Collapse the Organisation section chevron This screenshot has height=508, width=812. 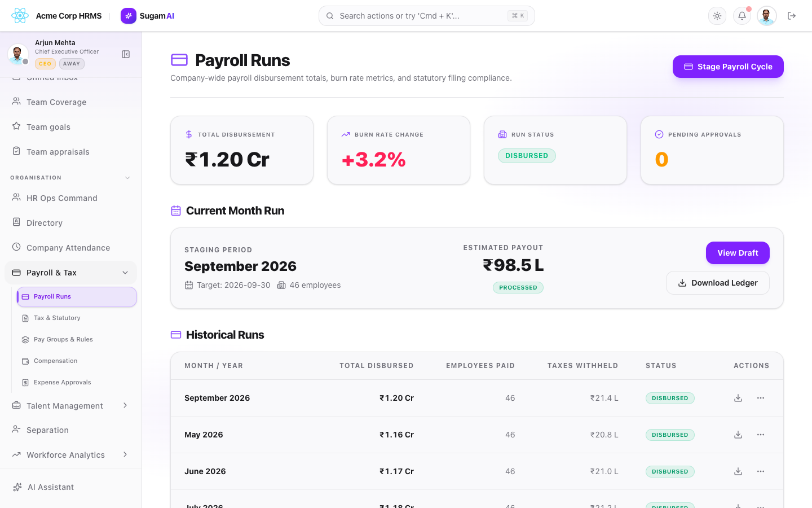[127, 178]
